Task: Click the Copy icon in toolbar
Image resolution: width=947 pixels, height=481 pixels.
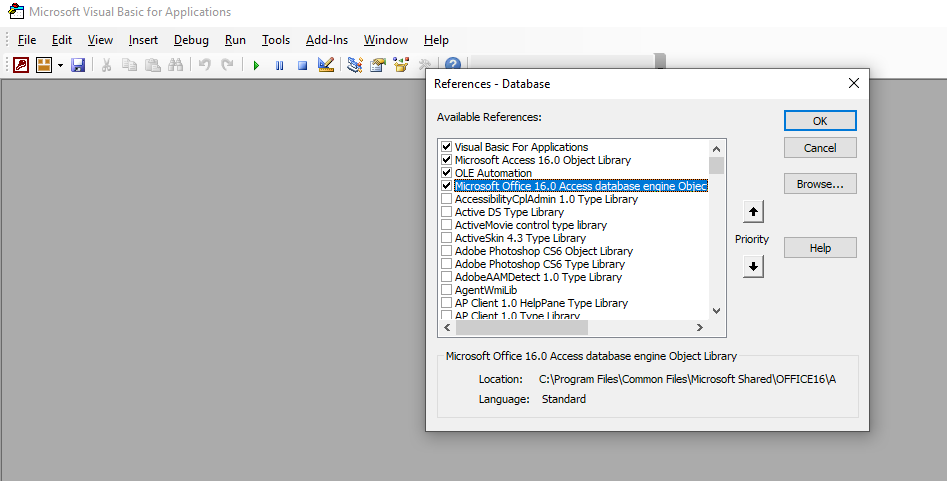Action: [129, 65]
